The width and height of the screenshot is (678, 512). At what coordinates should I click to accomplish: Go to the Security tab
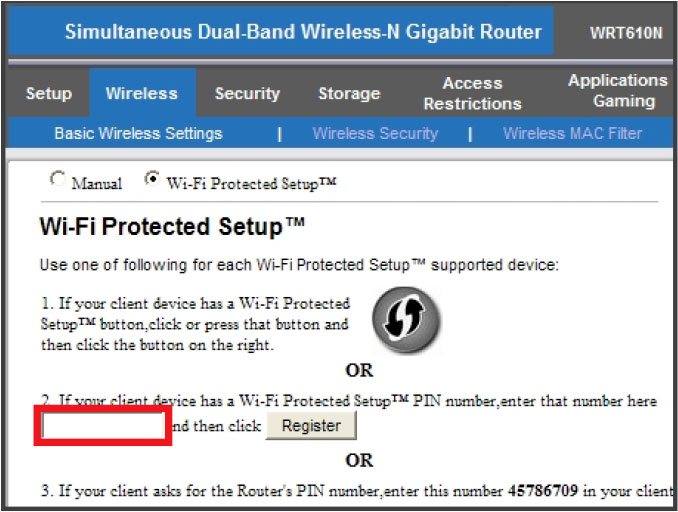point(247,94)
